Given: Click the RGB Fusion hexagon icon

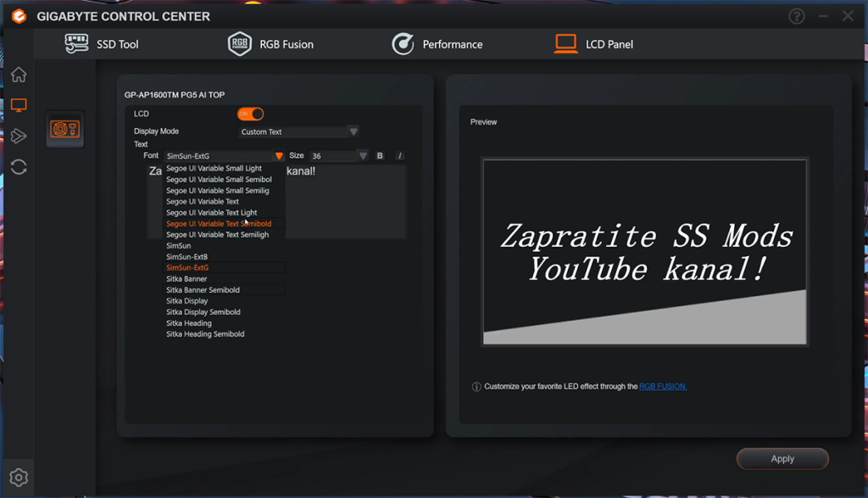Looking at the screenshot, I should click(240, 44).
